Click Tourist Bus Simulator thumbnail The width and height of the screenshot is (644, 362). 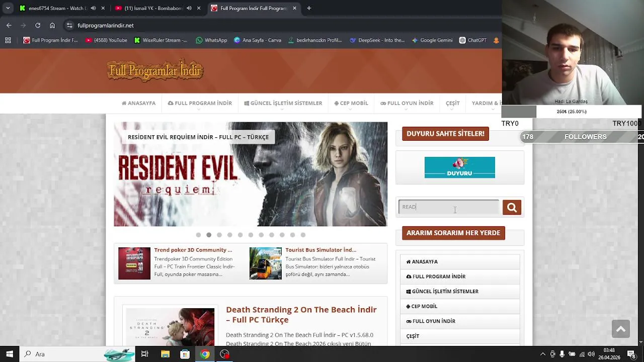pos(266,263)
